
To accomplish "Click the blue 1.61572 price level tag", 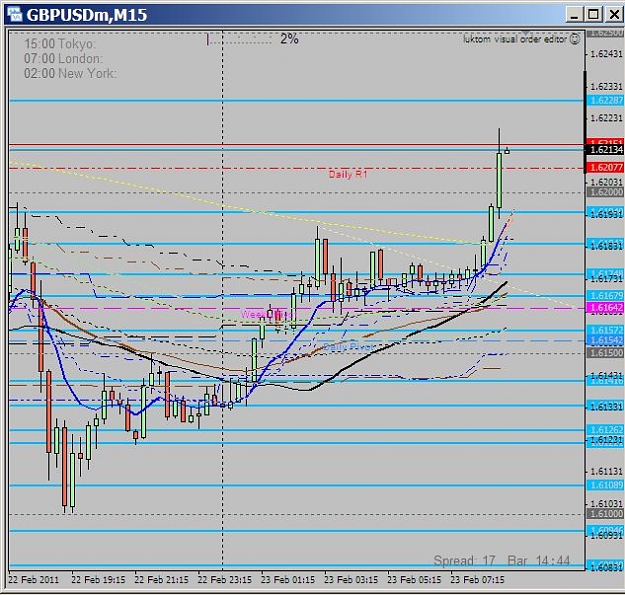I will point(605,330).
